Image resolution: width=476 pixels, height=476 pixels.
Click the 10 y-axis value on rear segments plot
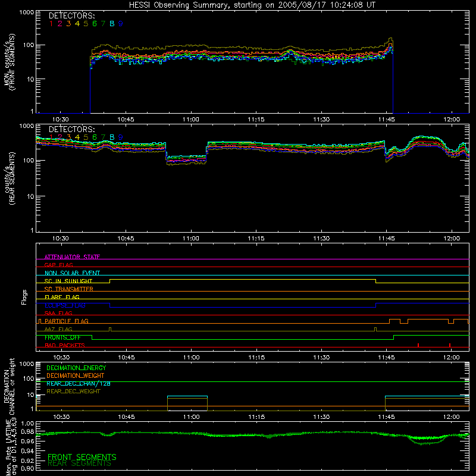tap(30, 196)
